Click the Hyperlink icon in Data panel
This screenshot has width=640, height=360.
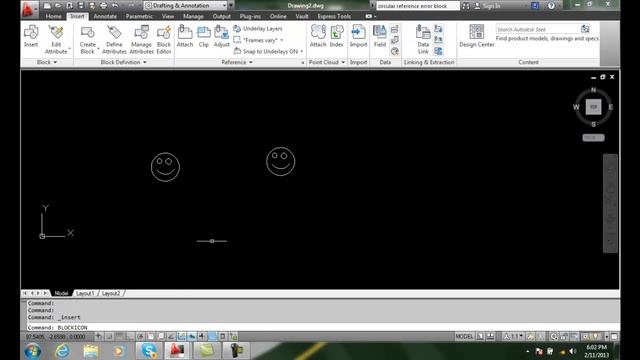pos(395,51)
